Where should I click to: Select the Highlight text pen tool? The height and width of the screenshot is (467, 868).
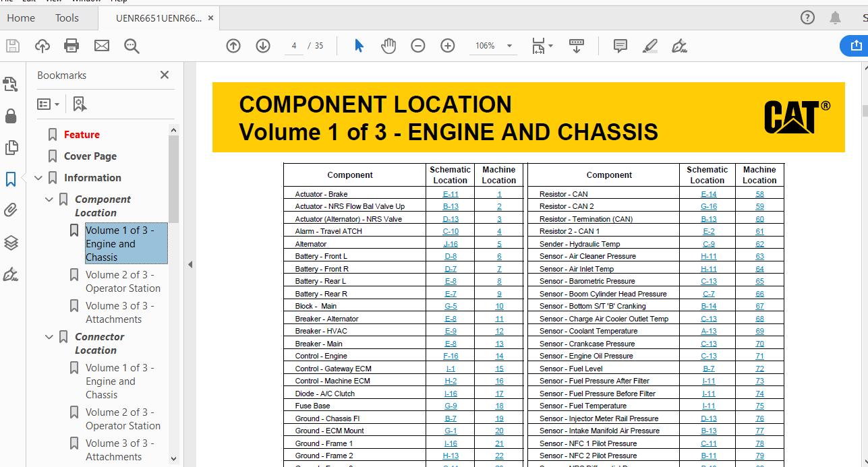click(x=650, y=46)
